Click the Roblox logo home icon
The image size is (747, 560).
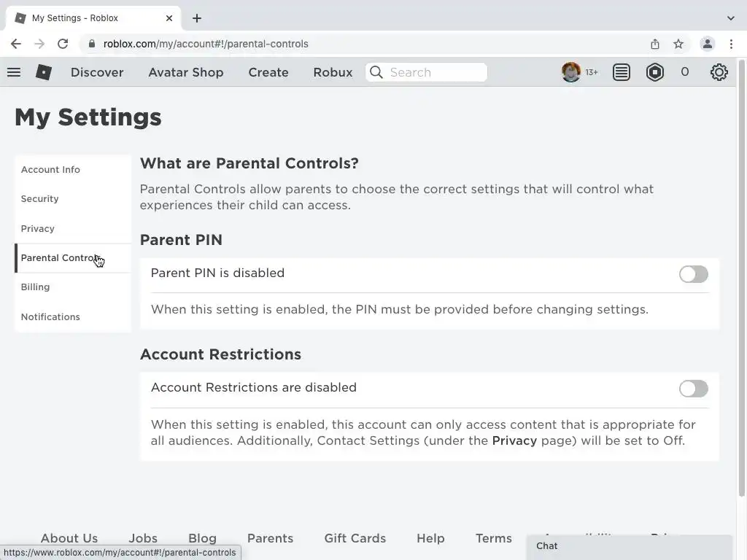point(44,72)
